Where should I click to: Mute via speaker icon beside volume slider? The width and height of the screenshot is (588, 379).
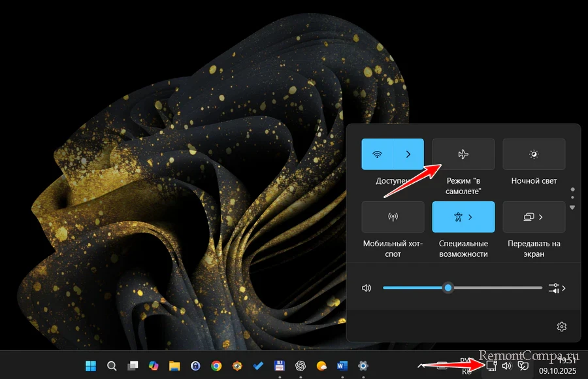click(x=367, y=288)
